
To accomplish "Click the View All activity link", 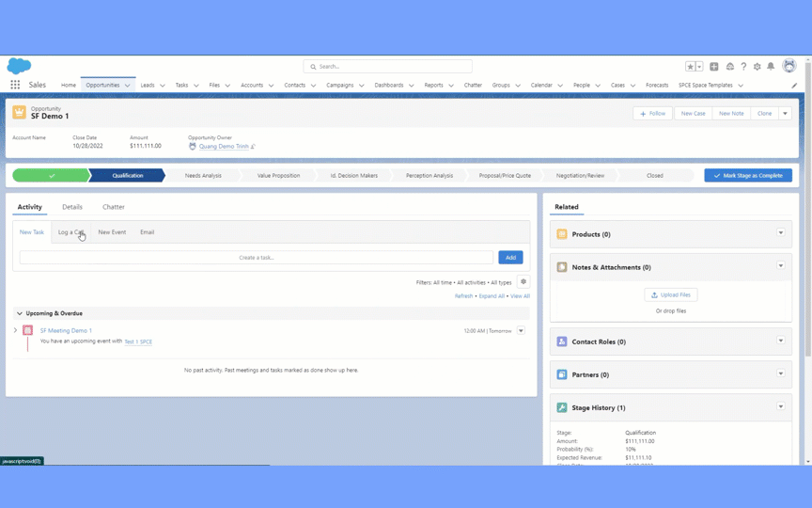I will click(x=520, y=296).
